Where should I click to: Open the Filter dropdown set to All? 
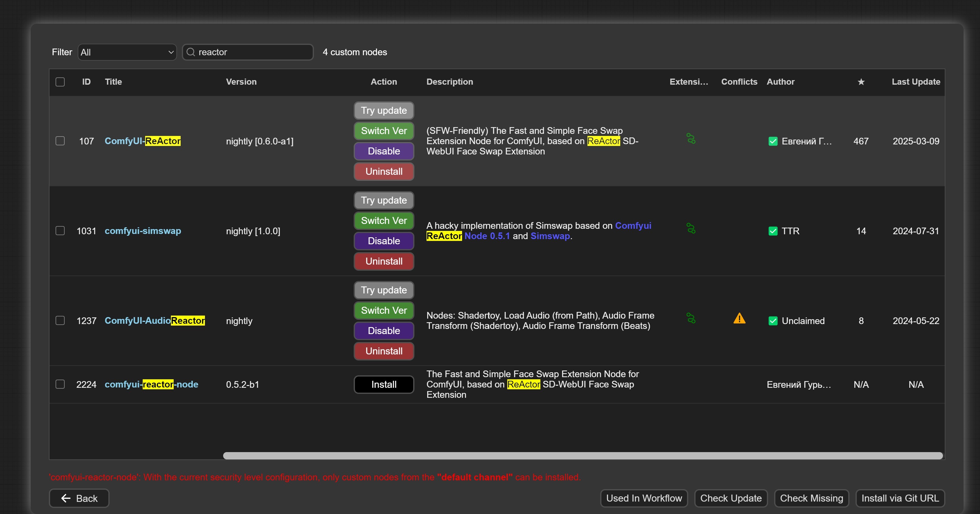[x=127, y=52]
